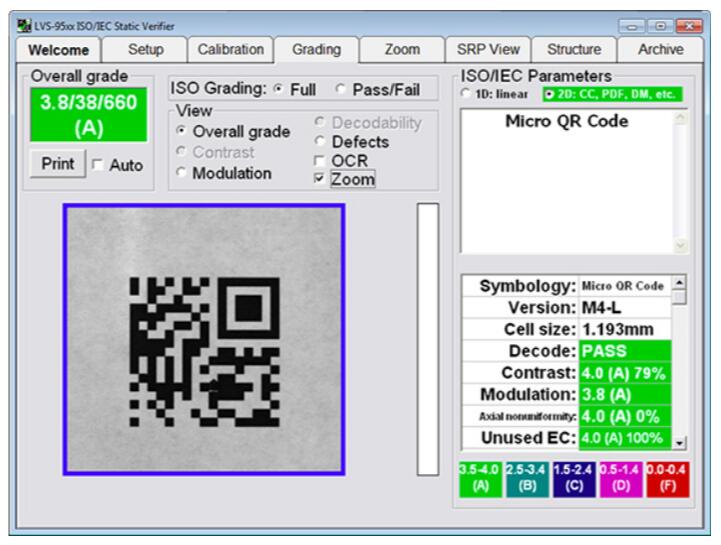Select the Defects view radio button
721x545 pixels.
(x=320, y=143)
